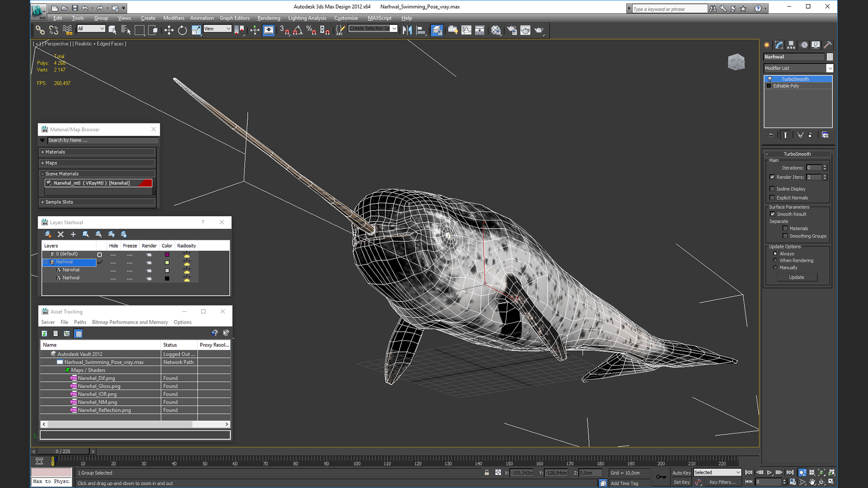Switch to the Hierarchy command panel tab
Image resolution: width=868 pixels, height=488 pixels.
pyautogui.click(x=791, y=45)
